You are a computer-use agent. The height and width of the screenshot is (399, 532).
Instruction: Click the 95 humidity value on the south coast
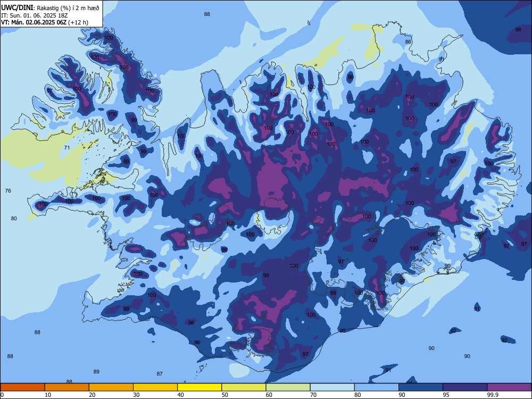(343, 330)
